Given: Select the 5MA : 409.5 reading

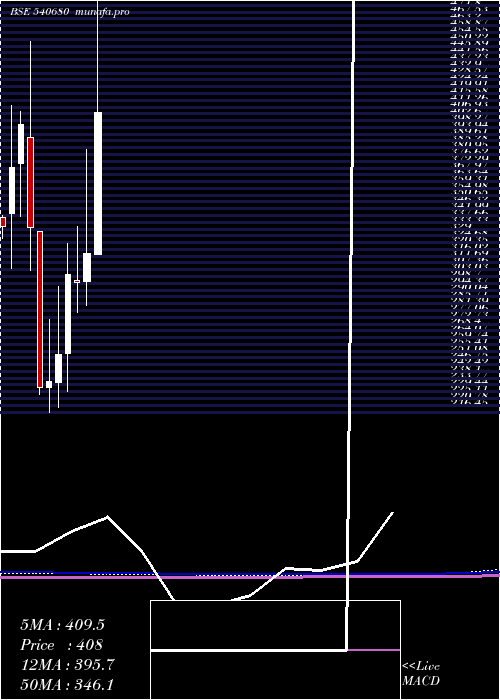Looking at the screenshot, I should coord(62,625).
